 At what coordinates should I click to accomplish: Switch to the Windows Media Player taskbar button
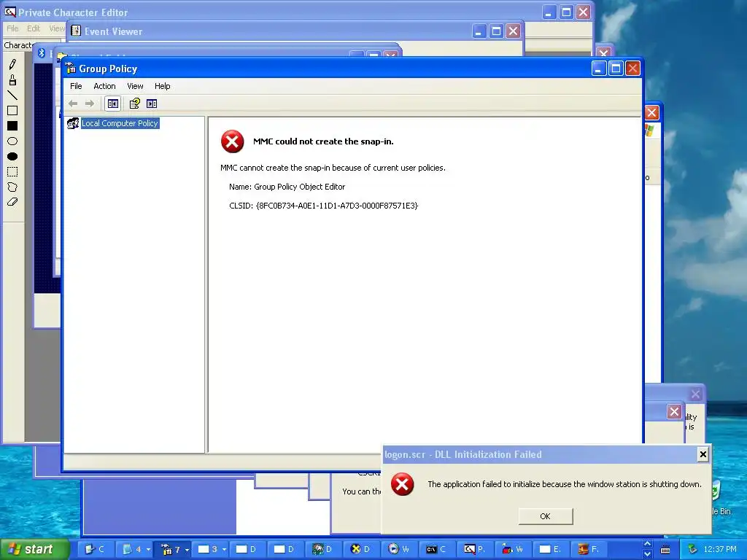pos(400,550)
